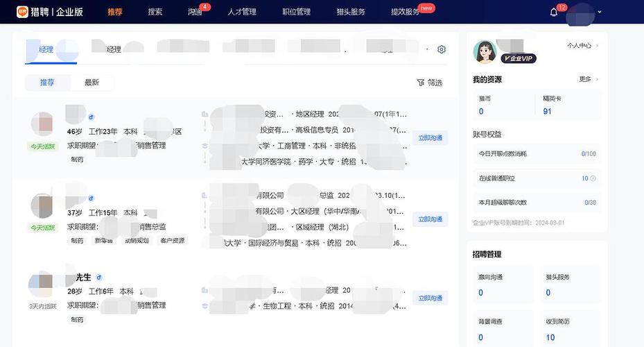The height and width of the screenshot is (347, 644).
Task: Click the 企业VIP badge
Action: tap(519, 58)
